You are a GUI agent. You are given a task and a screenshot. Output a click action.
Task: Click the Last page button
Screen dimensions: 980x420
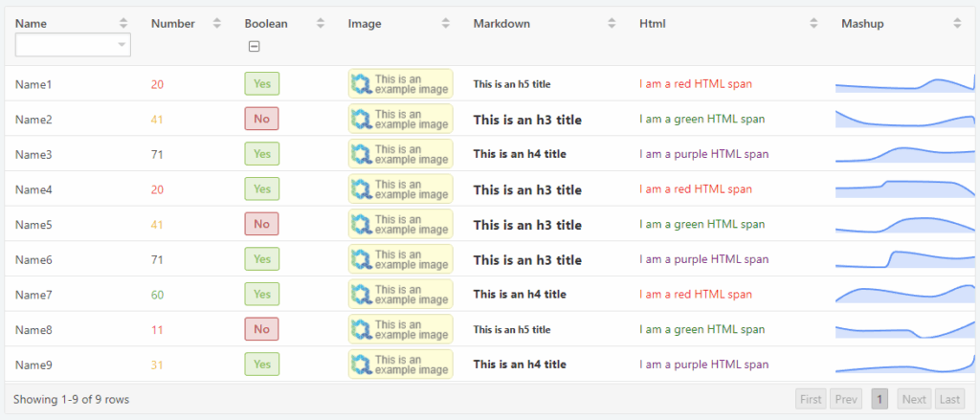click(949, 399)
